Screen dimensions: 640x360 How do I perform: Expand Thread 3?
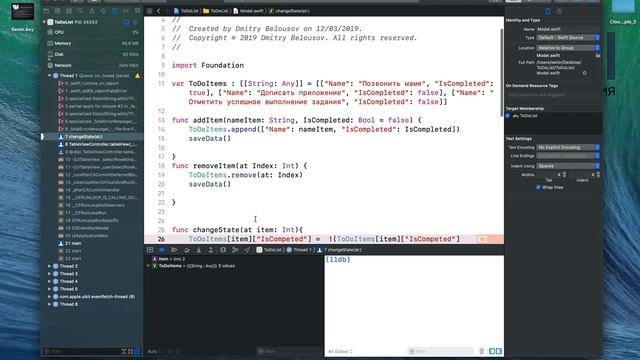50,274
